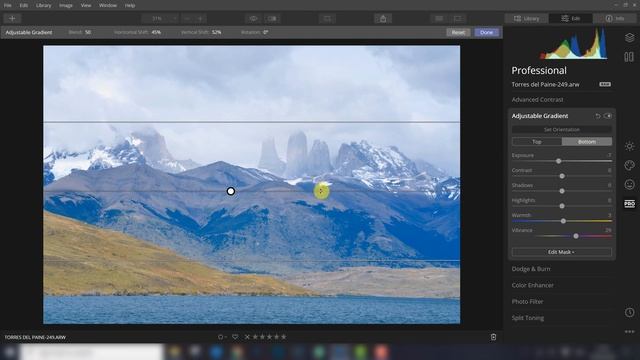This screenshot has height=360, width=640.
Task: Click the Done button
Action: coord(487,32)
